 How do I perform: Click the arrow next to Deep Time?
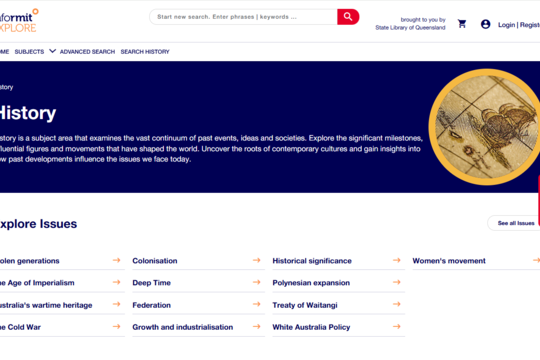click(257, 282)
